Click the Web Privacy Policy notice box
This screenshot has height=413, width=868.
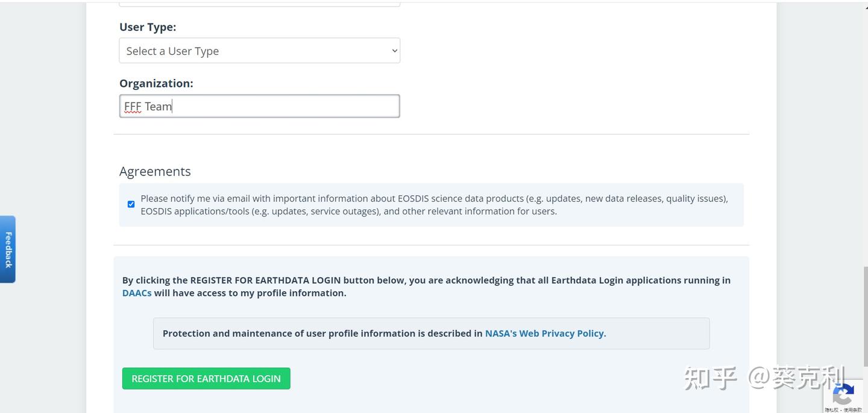point(431,333)
